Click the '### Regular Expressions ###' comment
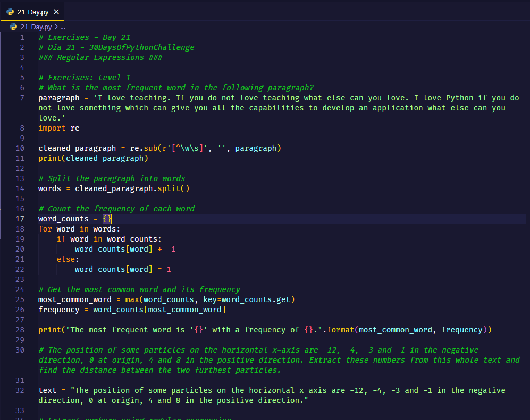530x420 pixels. pos(100,57)
